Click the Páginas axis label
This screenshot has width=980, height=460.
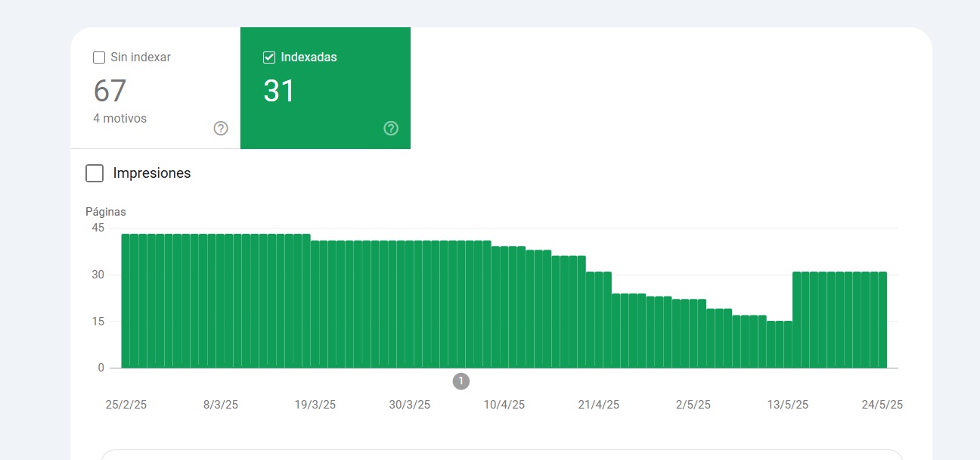pyautogui.click(x=105, y=212)
